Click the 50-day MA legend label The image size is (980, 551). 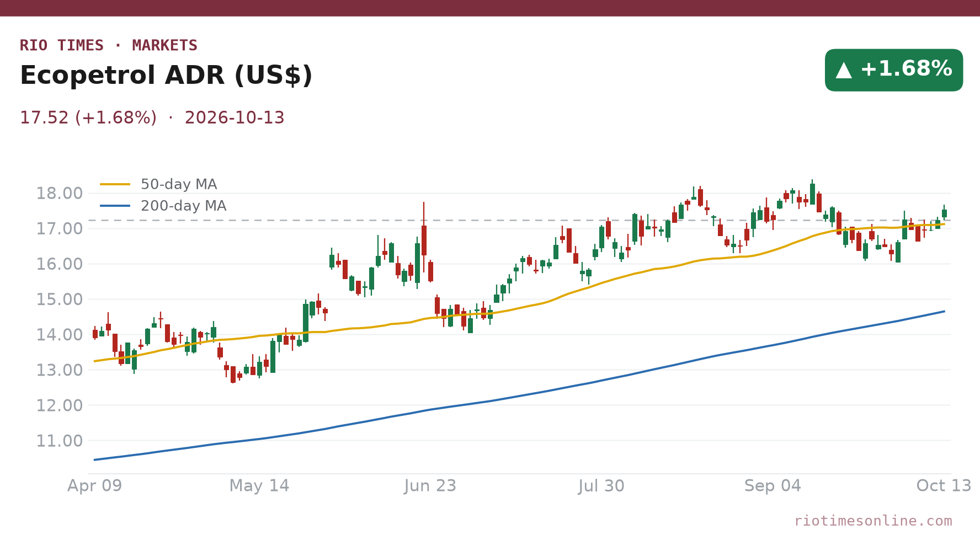[x=179, y=184]
